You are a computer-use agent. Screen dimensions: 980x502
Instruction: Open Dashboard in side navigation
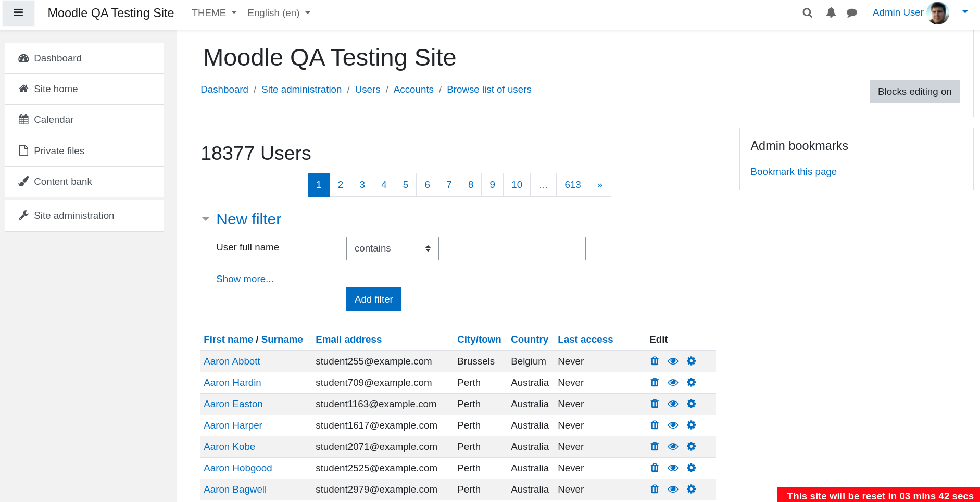coord(84,58)
